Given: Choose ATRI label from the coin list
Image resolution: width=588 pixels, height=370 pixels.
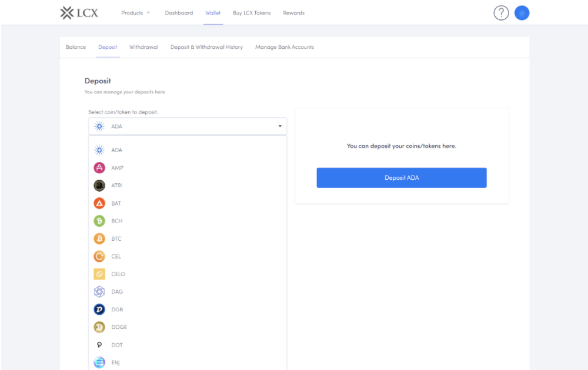Looking at the screenshot, I should coord(116,186).
